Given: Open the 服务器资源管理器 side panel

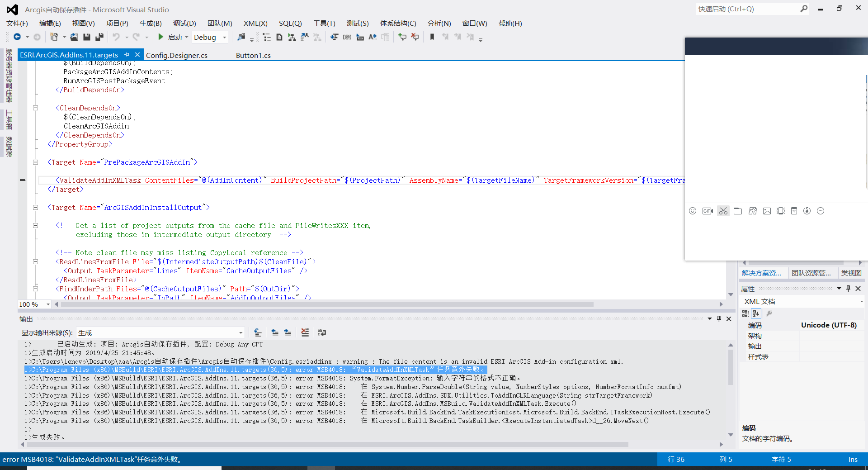Looking at the screenshot, I should coord(9,76).
